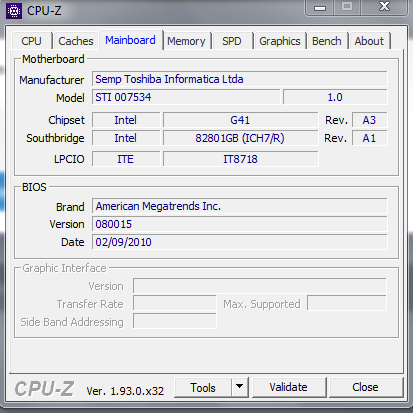The height and width of the screenshot is (413, 413).
Task: Click the LPCIO vendor ITE field
Action: click(x=126, y=159)
